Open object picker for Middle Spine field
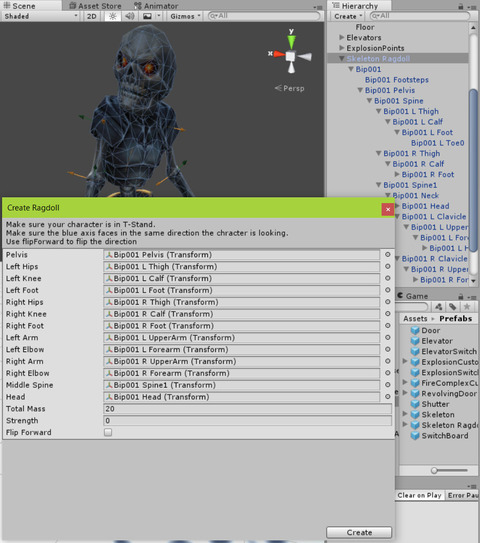The height and width of the screenshot is (543, 480). (388, 385)
